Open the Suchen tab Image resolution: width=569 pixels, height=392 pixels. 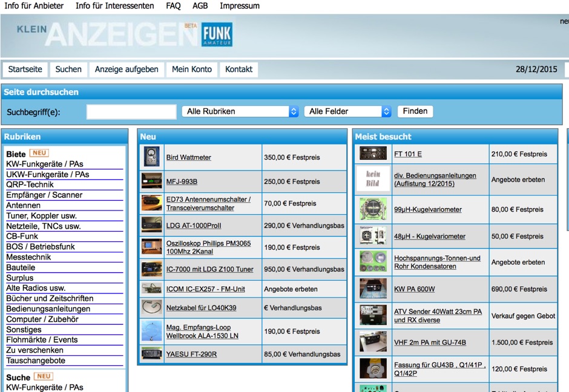pyautogui.click(x=68, y=69)
